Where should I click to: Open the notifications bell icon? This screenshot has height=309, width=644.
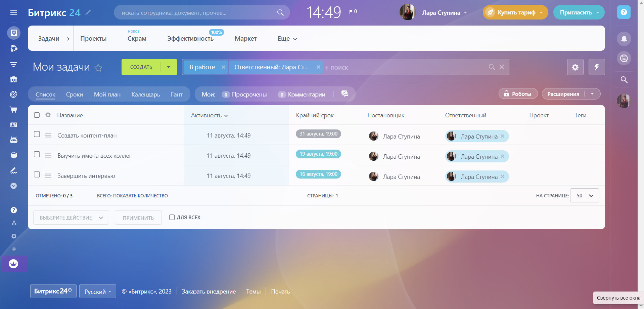coord(624,39)
